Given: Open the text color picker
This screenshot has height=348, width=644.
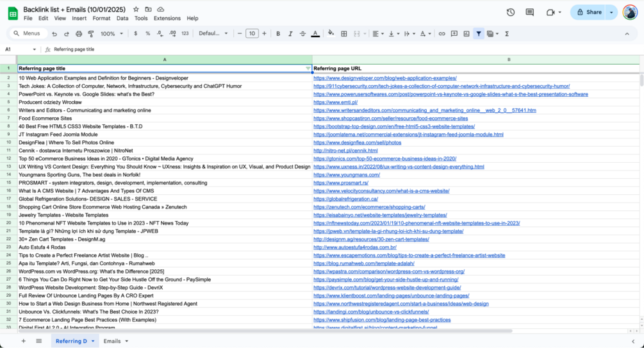Looking at the screenshot, I should tap(315, 34).
